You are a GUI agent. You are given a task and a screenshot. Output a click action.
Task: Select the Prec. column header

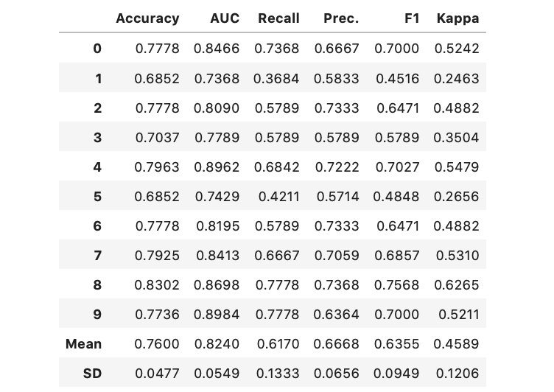(340, 19)
